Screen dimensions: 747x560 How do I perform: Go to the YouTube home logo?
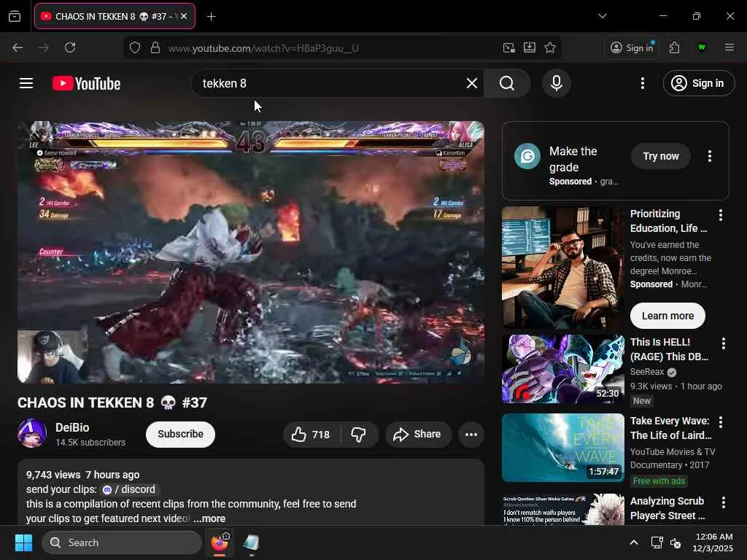click(x=86, y=83)
